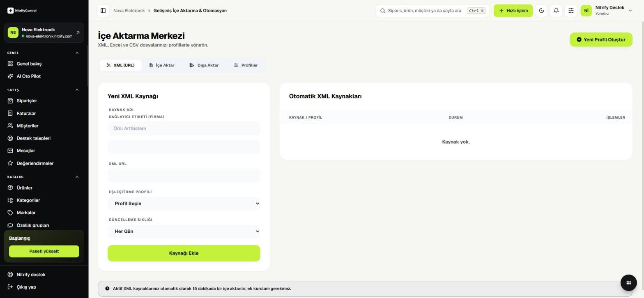644x298 pixels.
Task: Select the XML (URL) tab
Action: (x=120, y=65)
